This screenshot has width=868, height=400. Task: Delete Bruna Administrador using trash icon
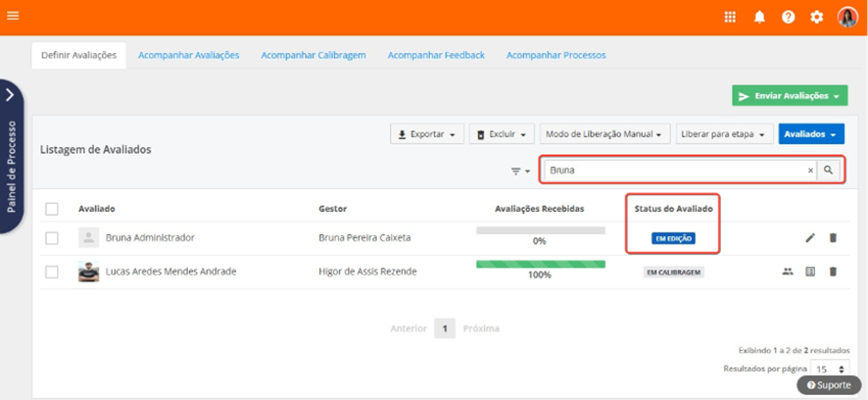click(833, 238)
